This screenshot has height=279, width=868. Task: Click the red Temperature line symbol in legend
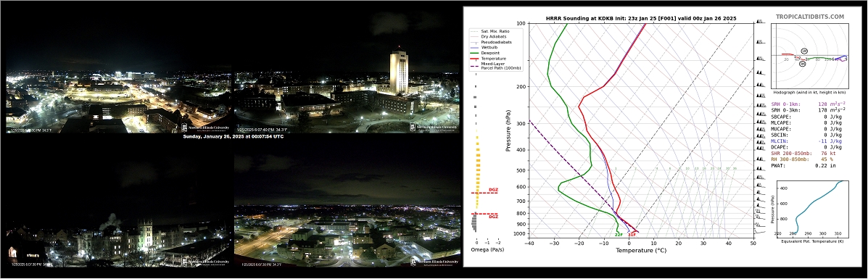(475, 59)
